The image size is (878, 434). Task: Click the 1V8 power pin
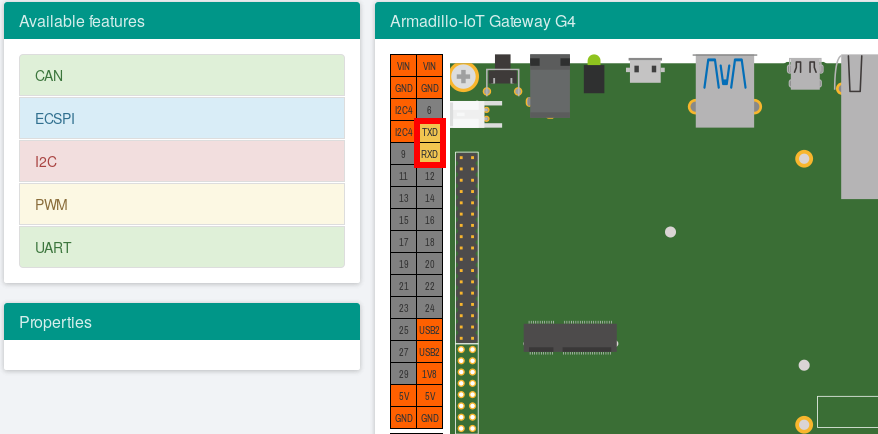(429, 374)
